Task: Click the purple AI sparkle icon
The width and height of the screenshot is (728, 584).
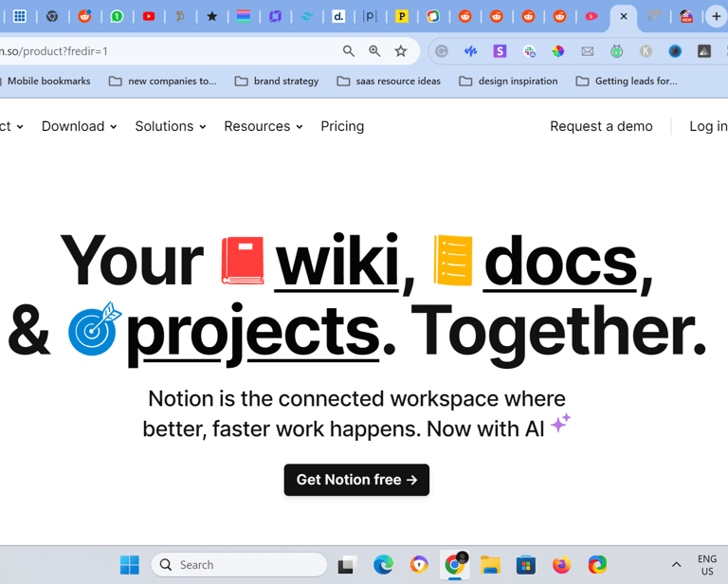Action: [x=560, y=423]
